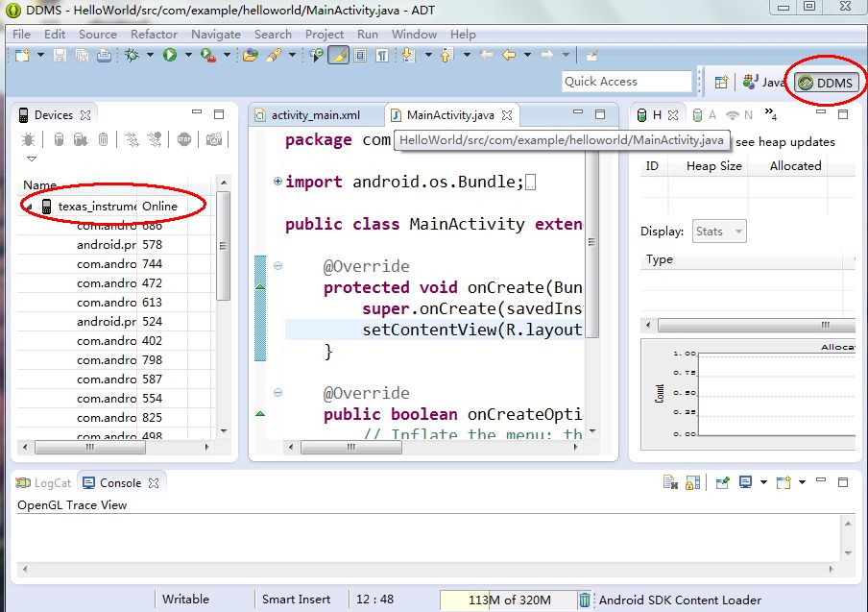This screenshot has width=868, height=612.
Task: Click the Quick Access search field
Action: 627,82
